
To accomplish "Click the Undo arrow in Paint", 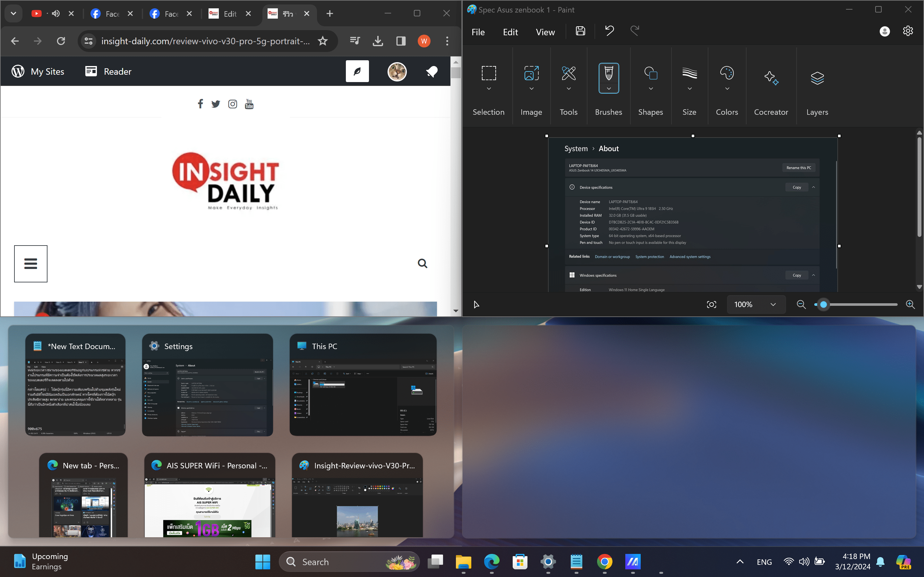I will click(609, 30).
